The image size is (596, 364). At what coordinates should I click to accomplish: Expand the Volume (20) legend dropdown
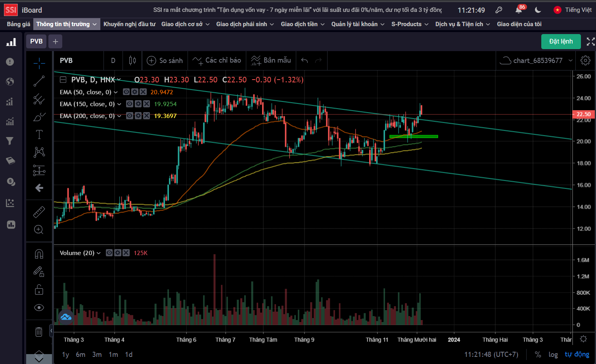tap(99, 253)
